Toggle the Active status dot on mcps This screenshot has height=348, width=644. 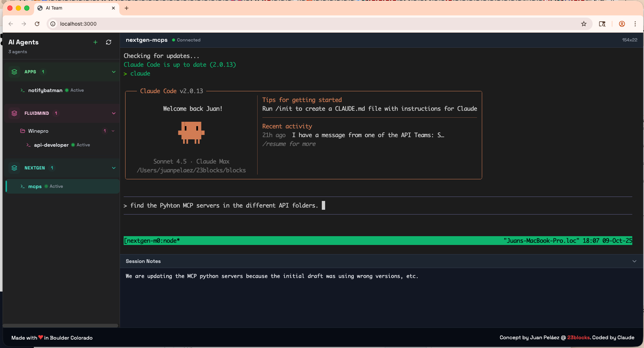point(46,186)
